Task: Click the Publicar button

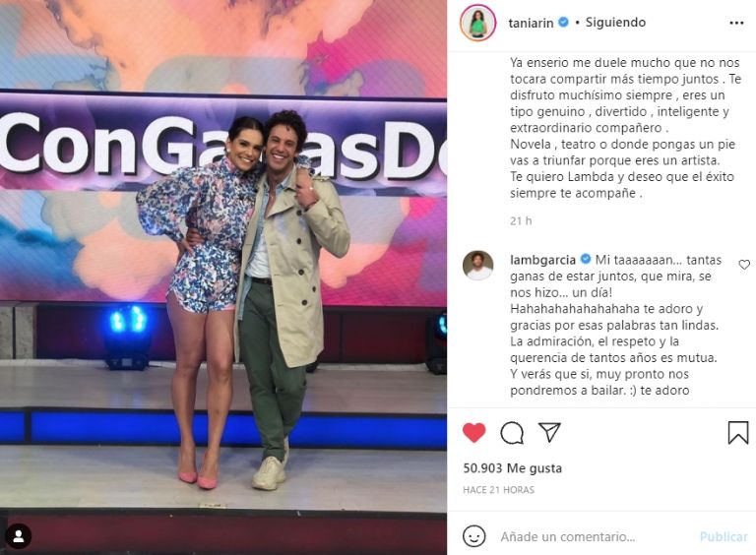Action: 724,536
